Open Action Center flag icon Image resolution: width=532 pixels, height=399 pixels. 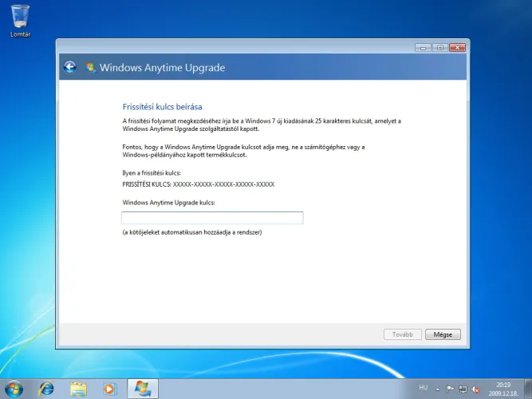tap(450, 389)
